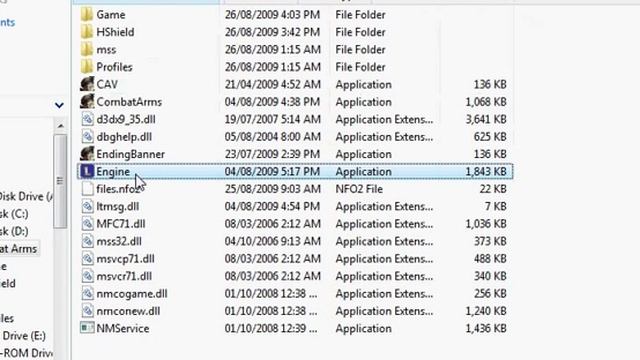Select the CD-ROM Drive in sidebar
This screenshot has width=640, height=360.
click(x=26, y=353)
